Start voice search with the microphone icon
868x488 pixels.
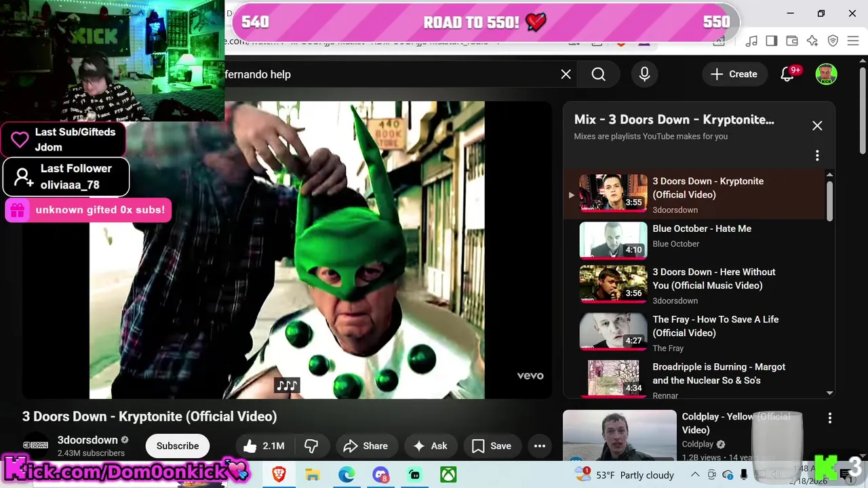coord(645,75)
